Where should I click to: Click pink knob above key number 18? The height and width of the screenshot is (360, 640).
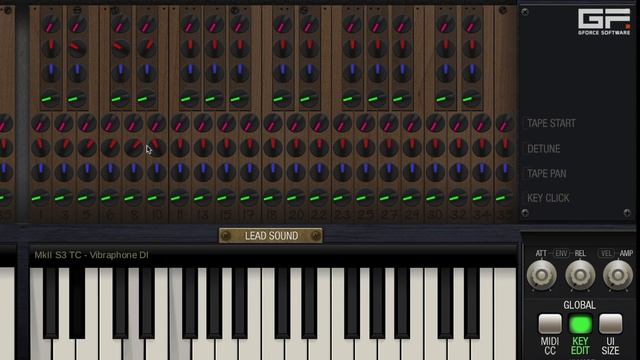coord(273,123)
